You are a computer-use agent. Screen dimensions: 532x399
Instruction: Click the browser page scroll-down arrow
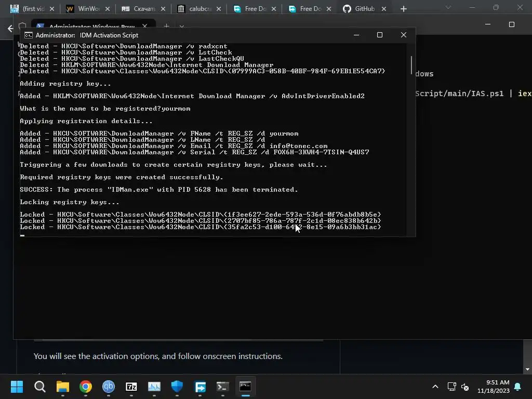[527, 369]
